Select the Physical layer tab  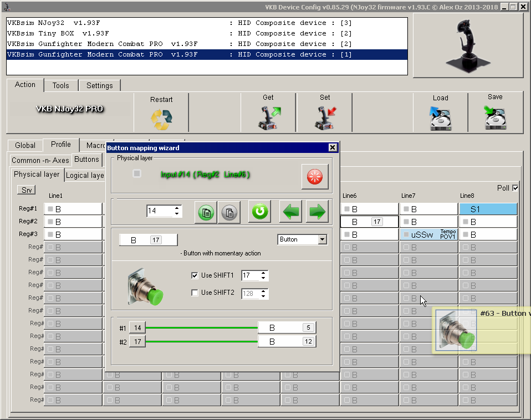[x=37, y=175]
